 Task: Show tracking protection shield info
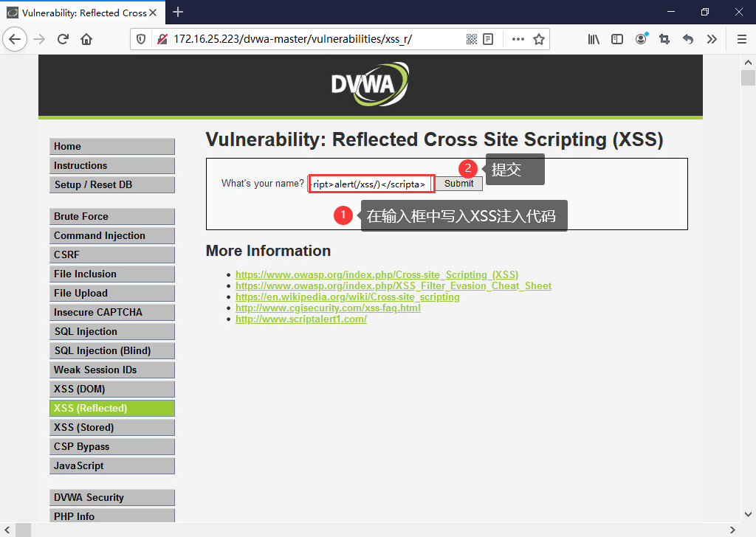(141, 39)
